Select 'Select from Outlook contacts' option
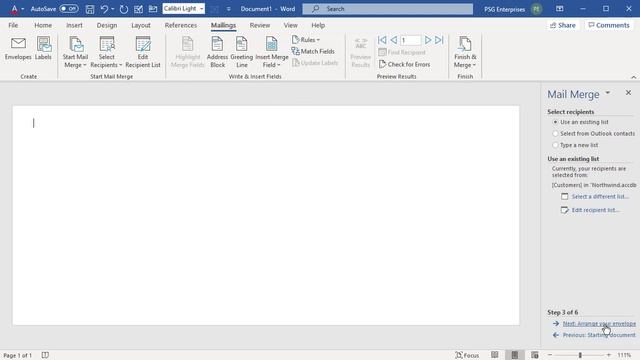The width and height of the screenshot is (640, 360). pos(593,133)
